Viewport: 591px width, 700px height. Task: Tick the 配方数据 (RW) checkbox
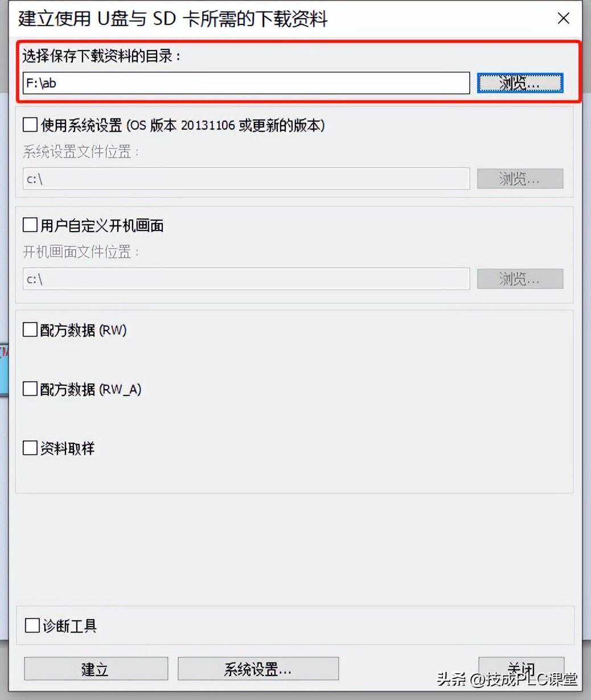point(30,330)
